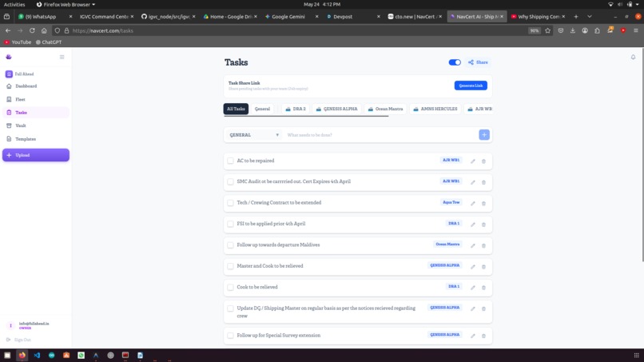Open the Firefox tab list dropdown arrow
Viewport: 644px width, 362px height.
tap(590, 17)
